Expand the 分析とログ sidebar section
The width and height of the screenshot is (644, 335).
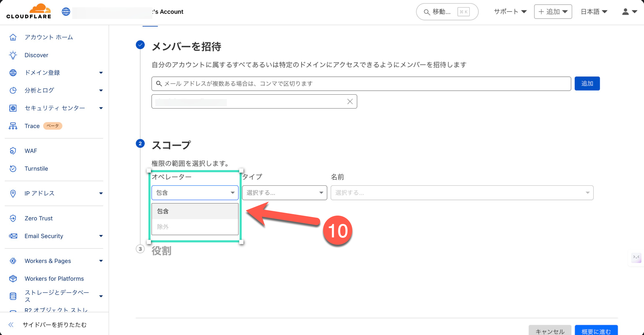pos(101,90)
